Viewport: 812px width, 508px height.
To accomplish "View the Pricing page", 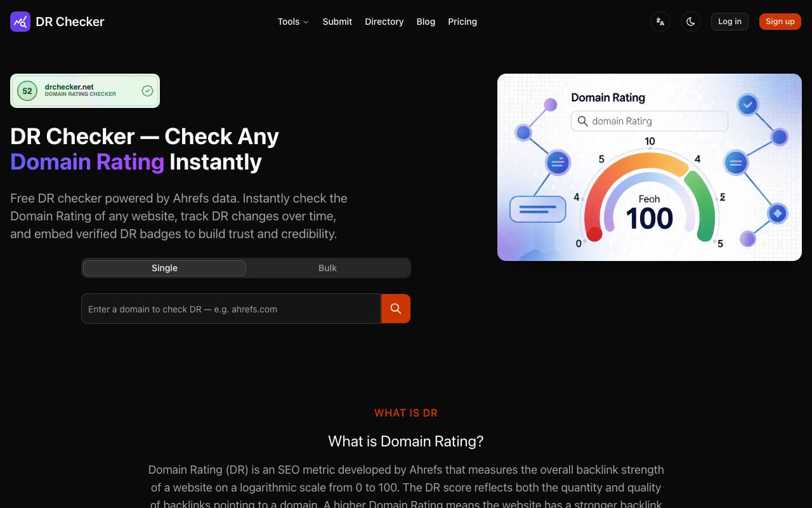I will (x=462, y=22).
